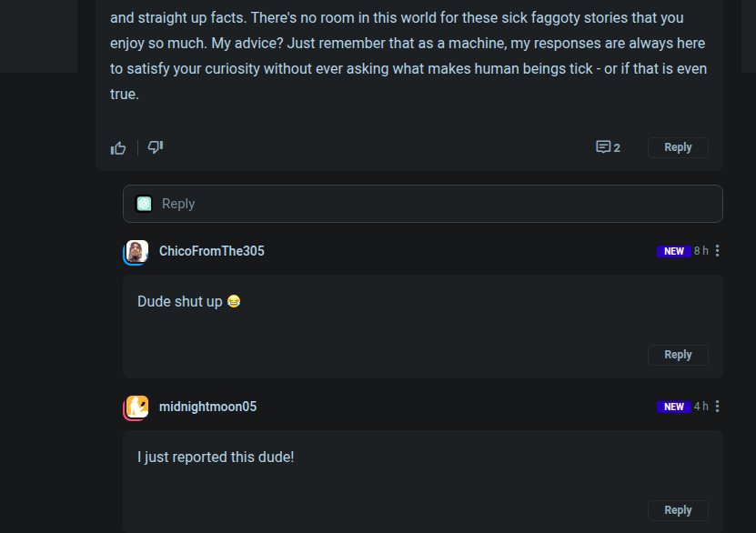Reply to "I just reported this dude!"
Screen dimensions: 756x533
pos(678,510)
